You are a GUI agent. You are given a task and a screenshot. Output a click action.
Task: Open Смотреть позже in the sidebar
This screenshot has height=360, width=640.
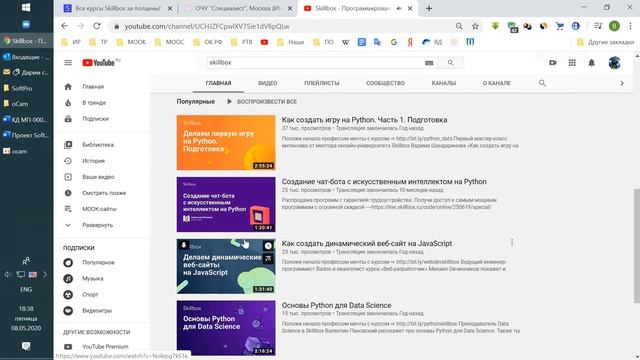[x=104, y=193]
